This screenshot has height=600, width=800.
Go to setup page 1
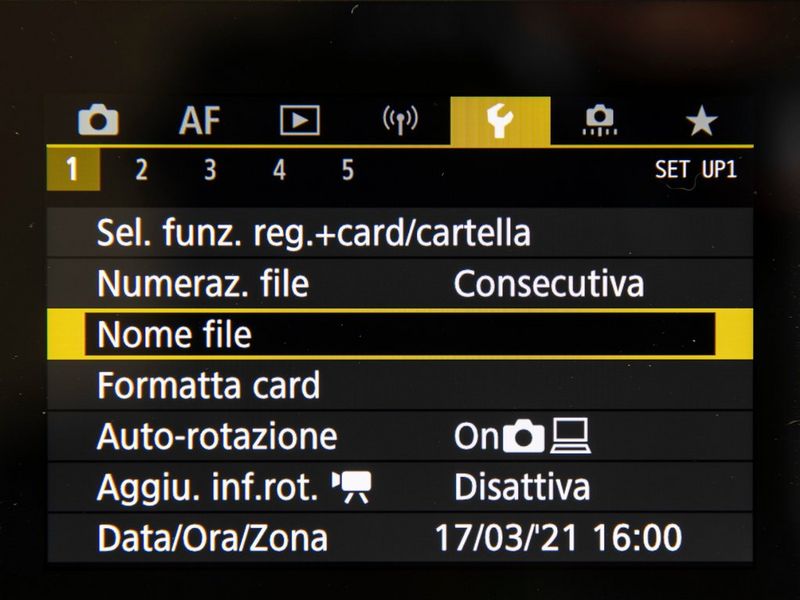tap(73, 170)
